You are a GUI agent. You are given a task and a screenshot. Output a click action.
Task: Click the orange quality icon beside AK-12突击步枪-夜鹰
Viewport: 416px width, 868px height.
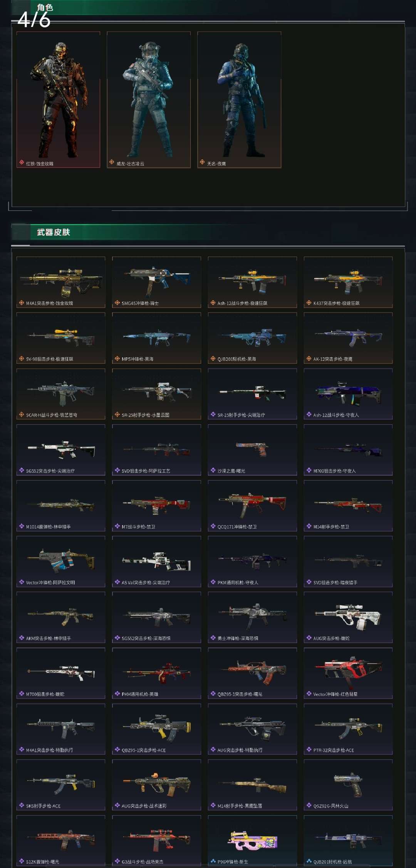[x=309, y=359]
